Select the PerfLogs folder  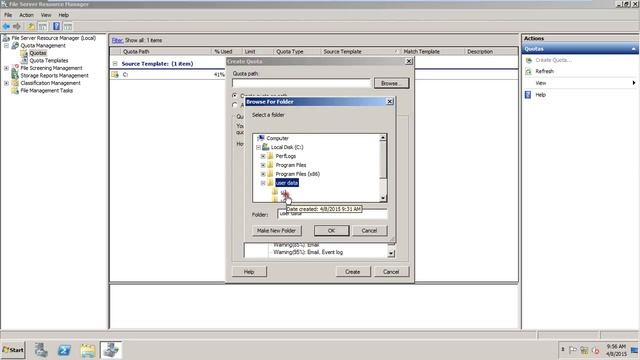coord(286,156)
